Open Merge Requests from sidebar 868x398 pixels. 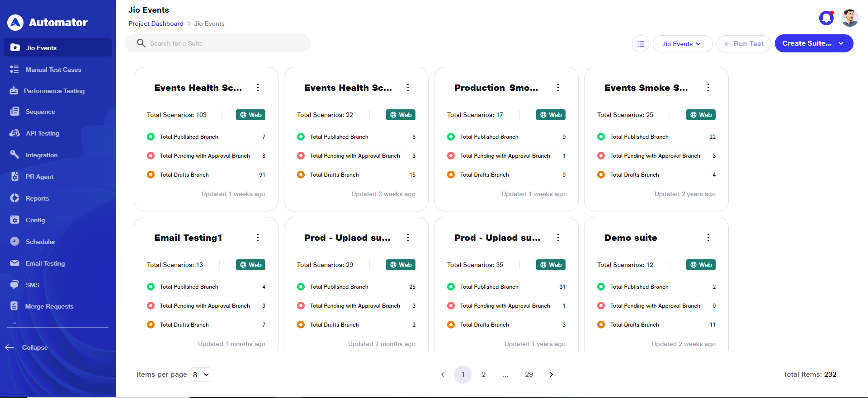(49, 306)
